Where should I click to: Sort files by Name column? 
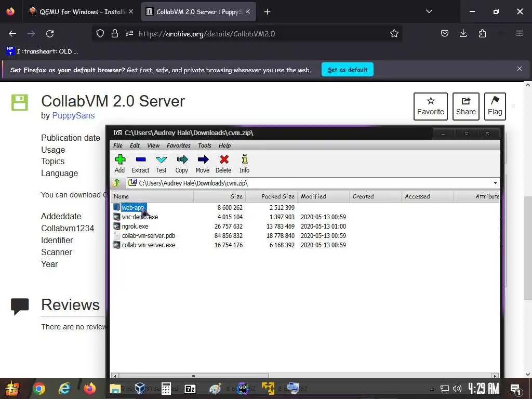152,196
